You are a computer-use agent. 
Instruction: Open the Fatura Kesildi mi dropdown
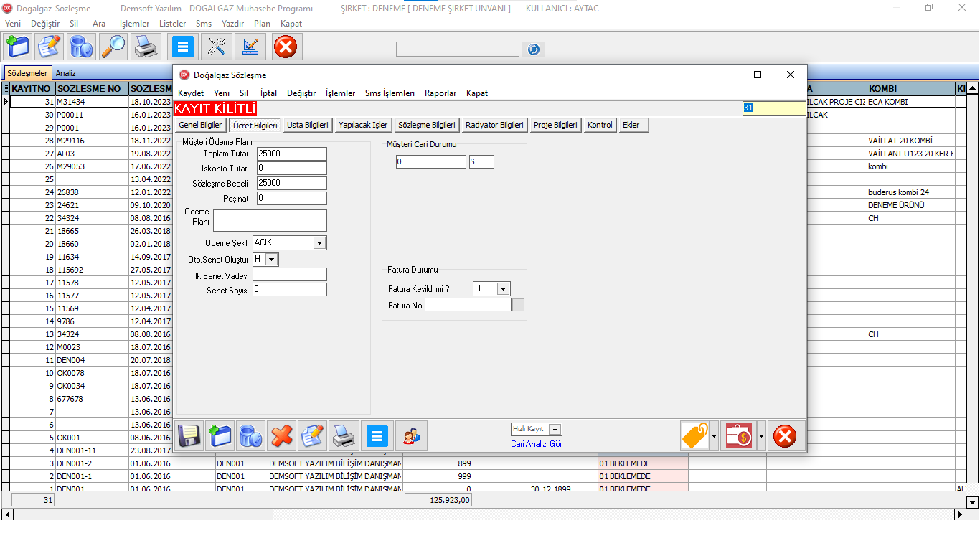pos(504,288)
